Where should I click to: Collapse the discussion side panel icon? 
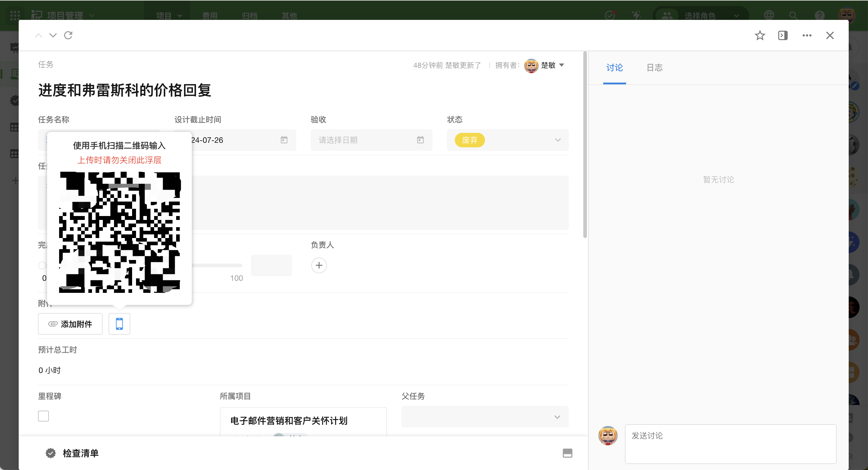[783, 35]
